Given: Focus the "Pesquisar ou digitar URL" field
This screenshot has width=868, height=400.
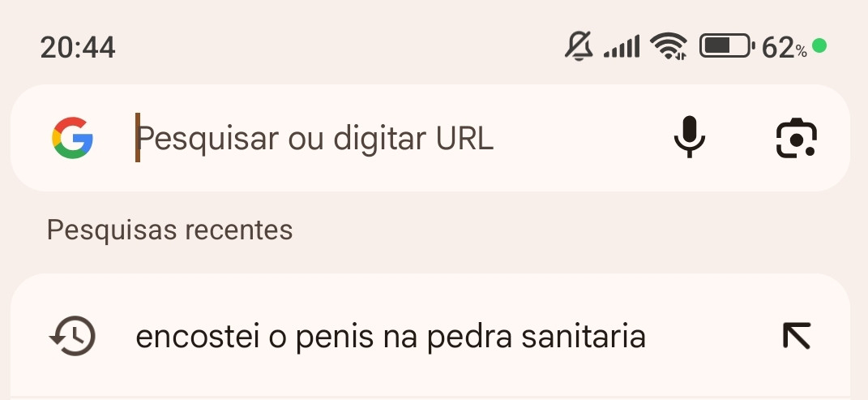Looking at the screenshot, I should pos(389,139).
